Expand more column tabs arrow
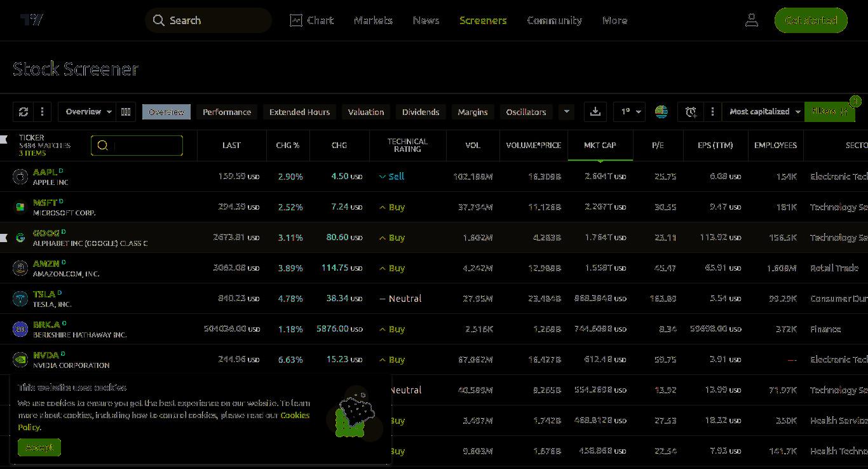Screen dimensions: 868x469 pyautogui.click(x=566, y=112)
